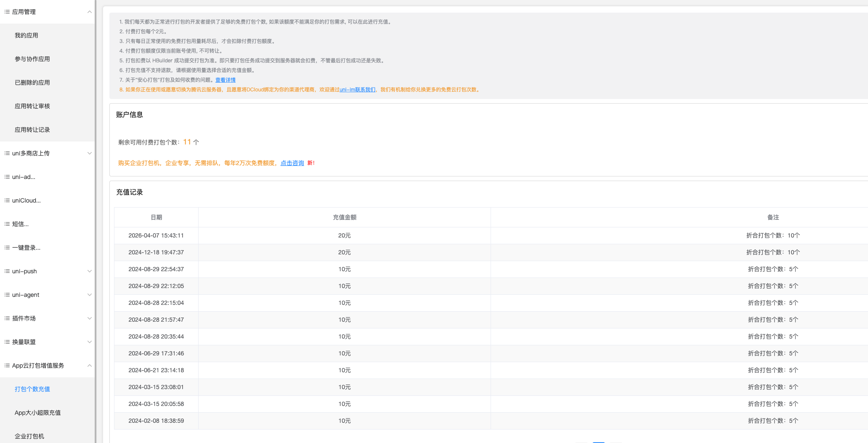Open the 点击咨询 link
The height and width of the screenshot is (443, 868).
tap(292, 163)
